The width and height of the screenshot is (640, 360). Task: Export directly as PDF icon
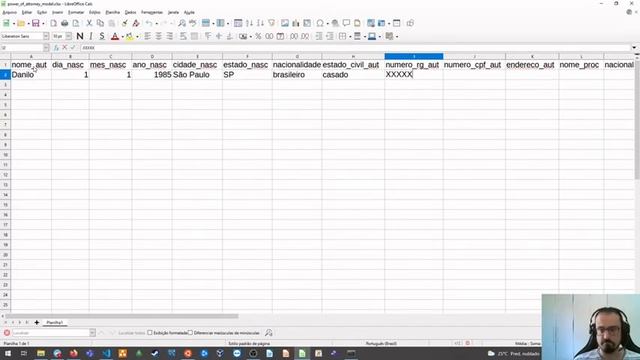click(x=53, y=23)
